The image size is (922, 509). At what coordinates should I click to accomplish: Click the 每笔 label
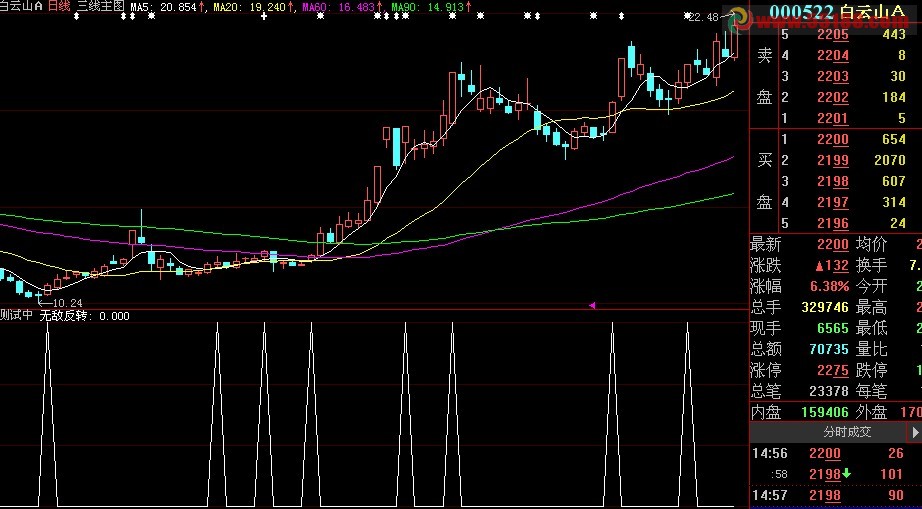pos(871,391)
